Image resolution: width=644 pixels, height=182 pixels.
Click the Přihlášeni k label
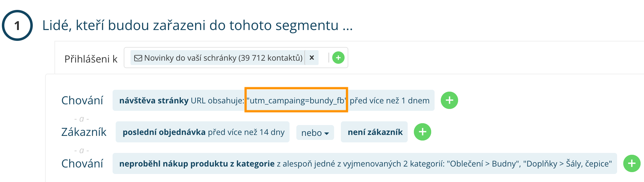tap(91, 59)
